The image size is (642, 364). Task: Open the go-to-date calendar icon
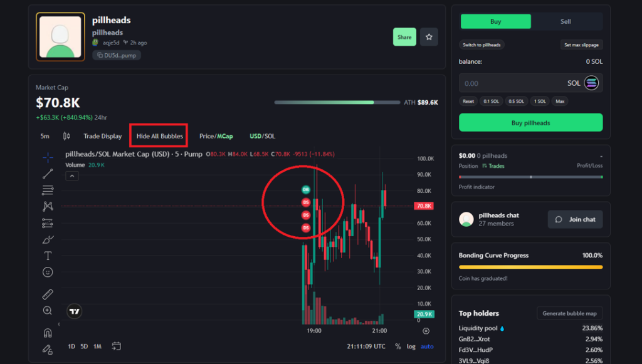click(116, 346)
